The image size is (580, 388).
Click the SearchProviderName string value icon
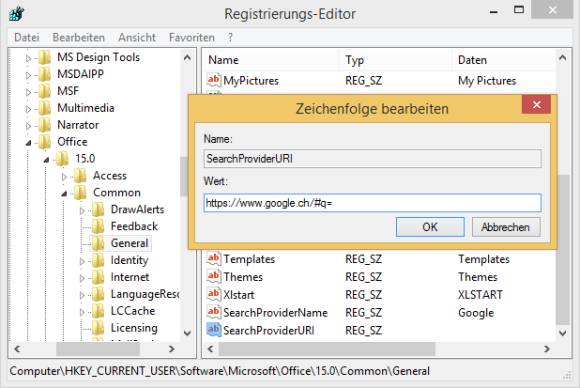pos(213,312)
